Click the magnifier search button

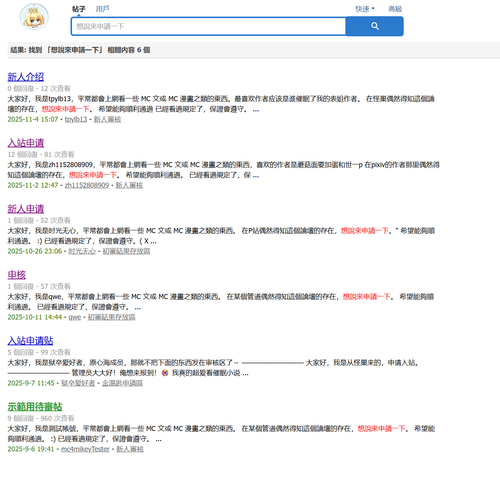375,26
